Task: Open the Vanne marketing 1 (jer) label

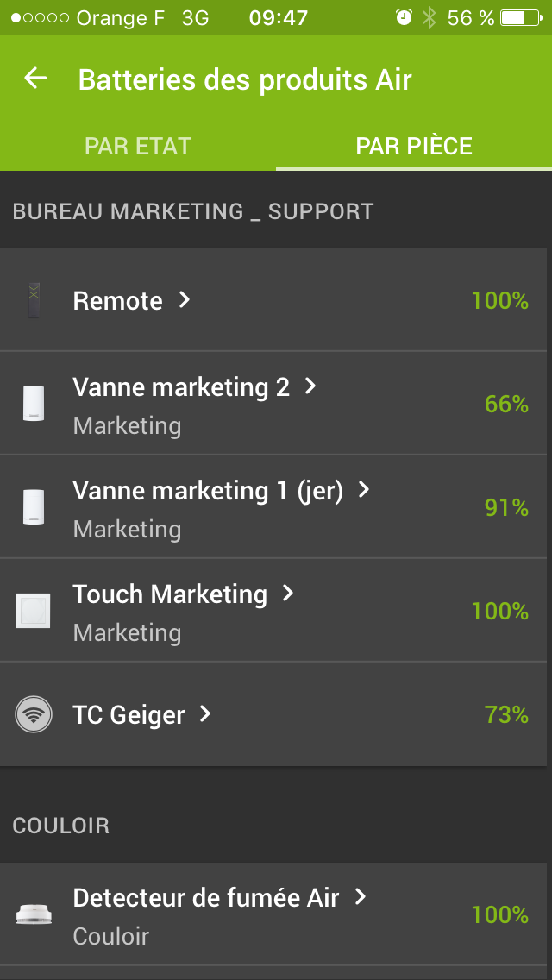Action: coord(208,491)
